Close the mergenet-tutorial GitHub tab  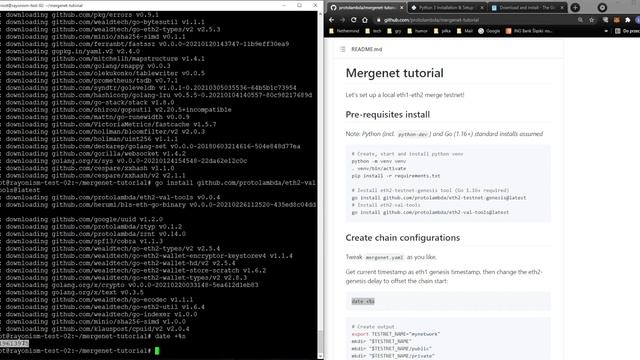401,7
